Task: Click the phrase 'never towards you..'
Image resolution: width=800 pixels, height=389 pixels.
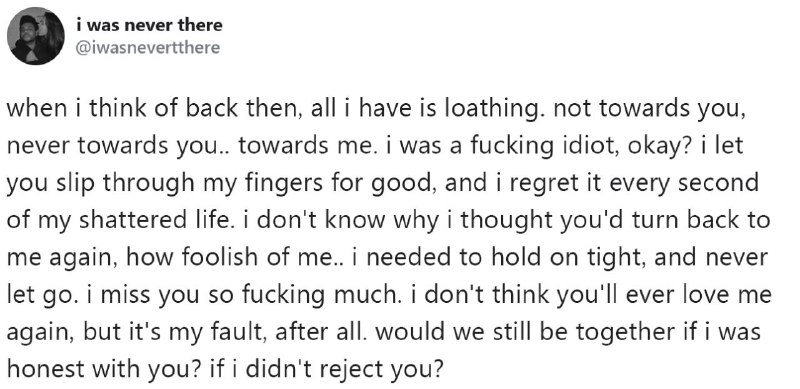Action: pos(118,147)
